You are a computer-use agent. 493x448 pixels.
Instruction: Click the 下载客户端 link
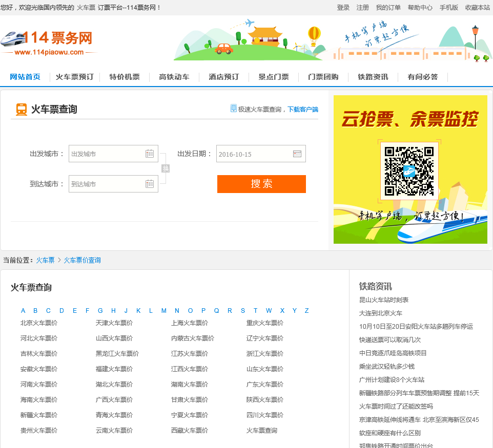(302, 109)
